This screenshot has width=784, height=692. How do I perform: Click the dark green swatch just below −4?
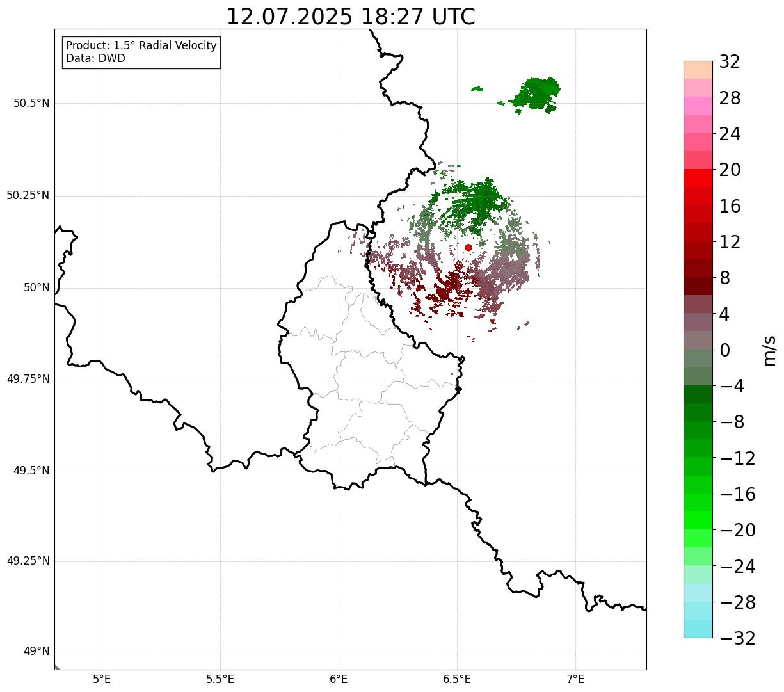pos(698,394)
